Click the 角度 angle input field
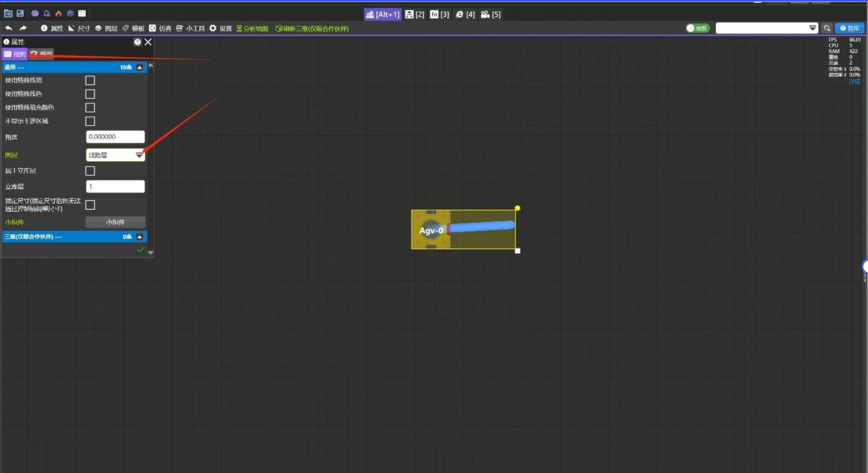Viewport: 868px width, 473px height. click(x=115, y=137)
